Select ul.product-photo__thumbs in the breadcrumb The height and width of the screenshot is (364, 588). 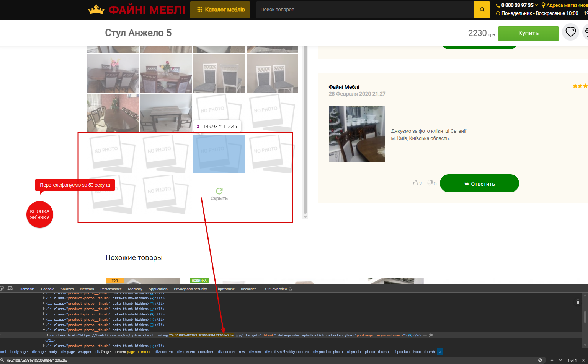coord(369,352)
